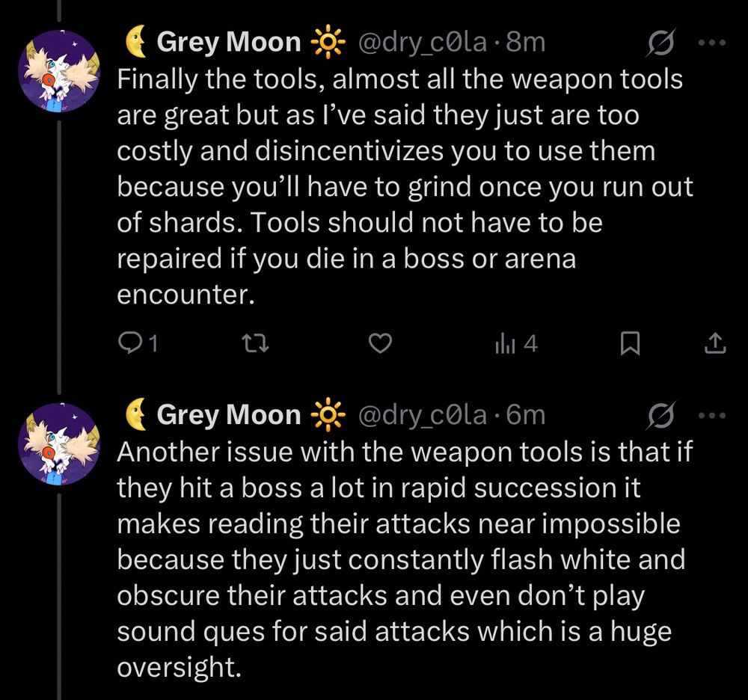
Task: Open the 6m timestamp of second tweet
Action: (526, 414)
